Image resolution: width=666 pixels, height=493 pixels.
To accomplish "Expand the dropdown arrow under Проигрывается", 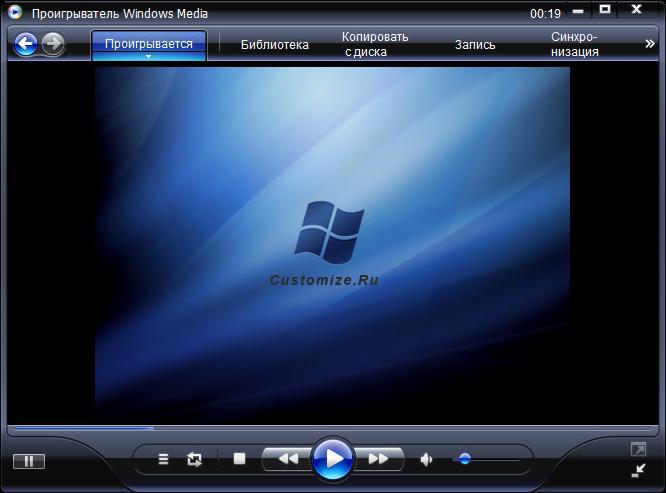I will coord(148,56).
